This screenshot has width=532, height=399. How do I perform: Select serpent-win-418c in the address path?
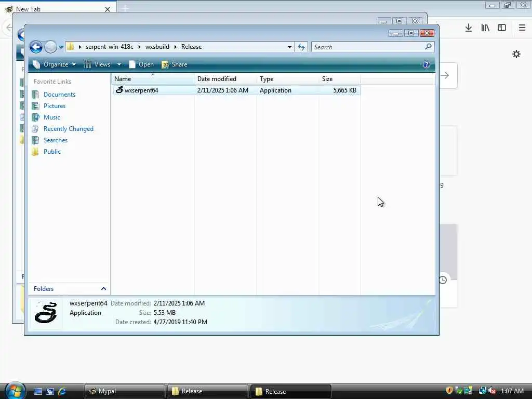coord(109,47)
